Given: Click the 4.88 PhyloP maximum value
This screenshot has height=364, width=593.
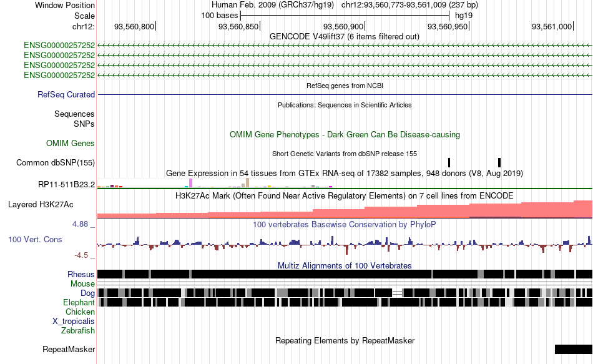Looking at the screenshot, I should click(80, 224).
